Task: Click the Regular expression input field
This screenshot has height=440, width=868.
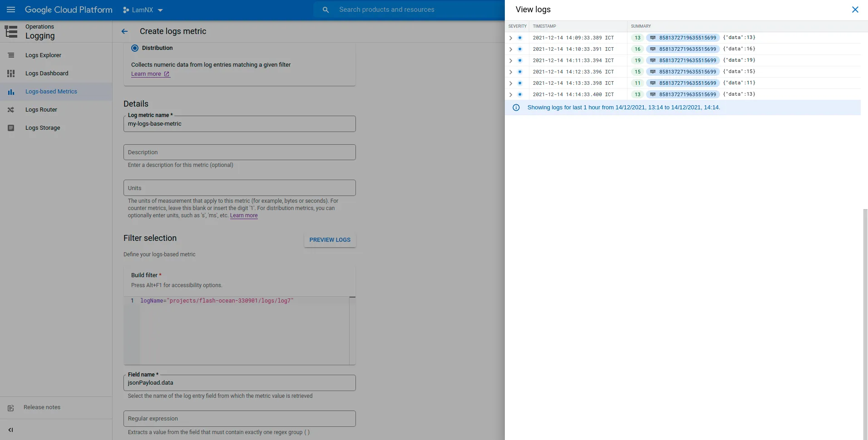Action: (x=240, y=419)
